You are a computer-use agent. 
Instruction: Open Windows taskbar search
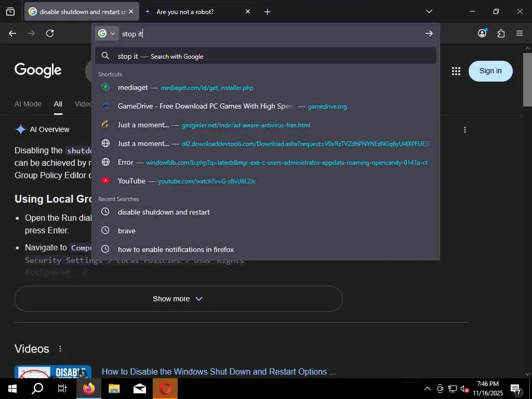(x=37, y=389)
